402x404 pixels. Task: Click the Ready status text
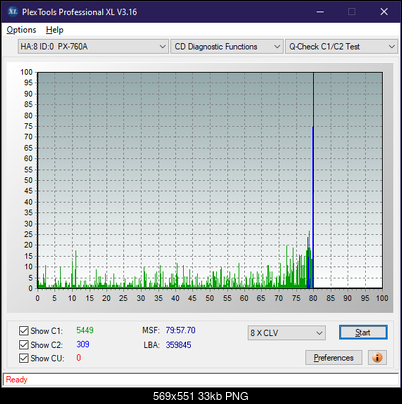click(x=16, y=379)
